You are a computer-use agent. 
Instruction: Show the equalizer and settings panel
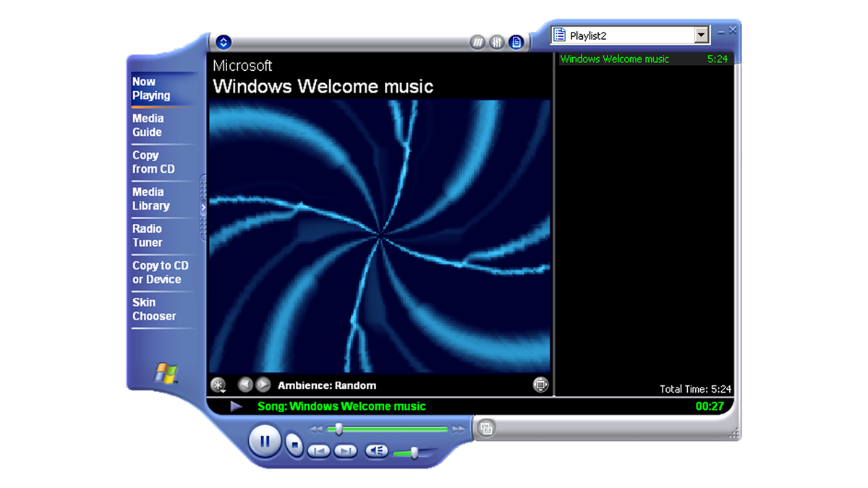pos(497,42)
